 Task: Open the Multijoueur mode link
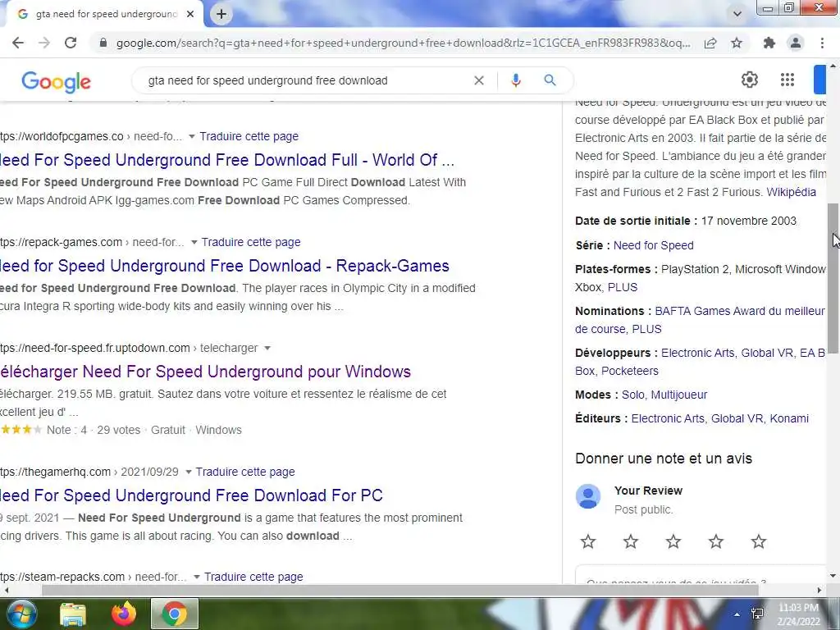(x=679, y=395)
